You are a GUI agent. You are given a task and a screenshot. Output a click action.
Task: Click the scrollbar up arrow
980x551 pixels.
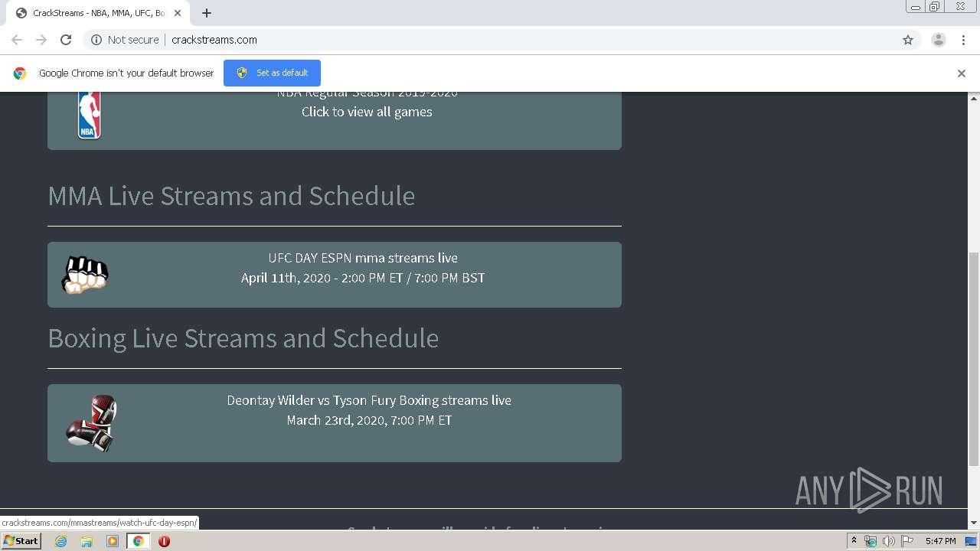pyautogui.click(x=974, y=98)
